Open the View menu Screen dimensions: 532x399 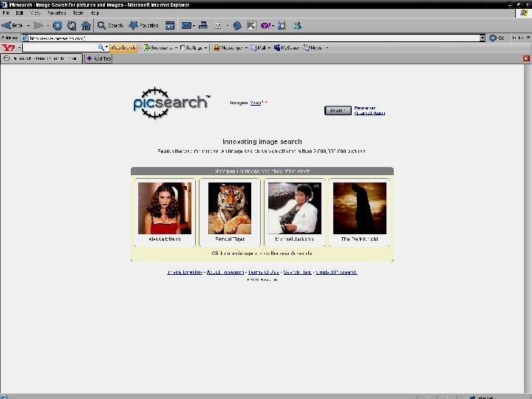(35, 13)
